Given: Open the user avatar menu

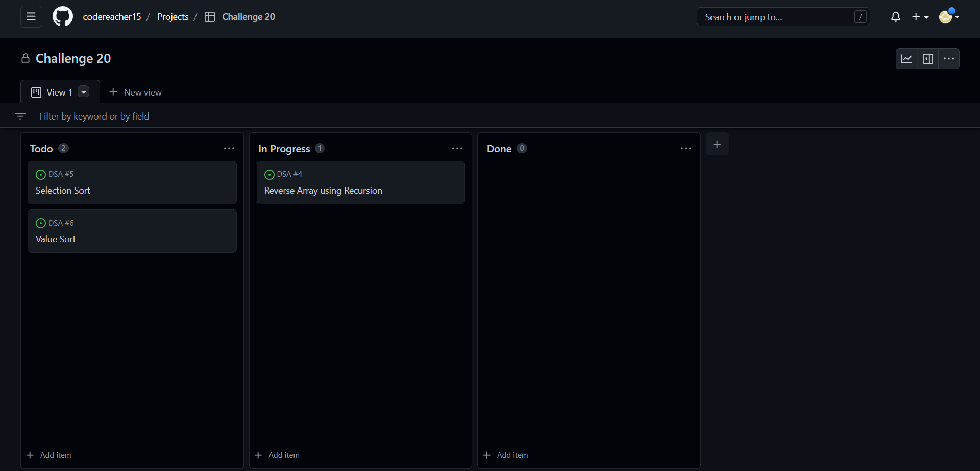Looking at the screenshot, I should (948, 16).
